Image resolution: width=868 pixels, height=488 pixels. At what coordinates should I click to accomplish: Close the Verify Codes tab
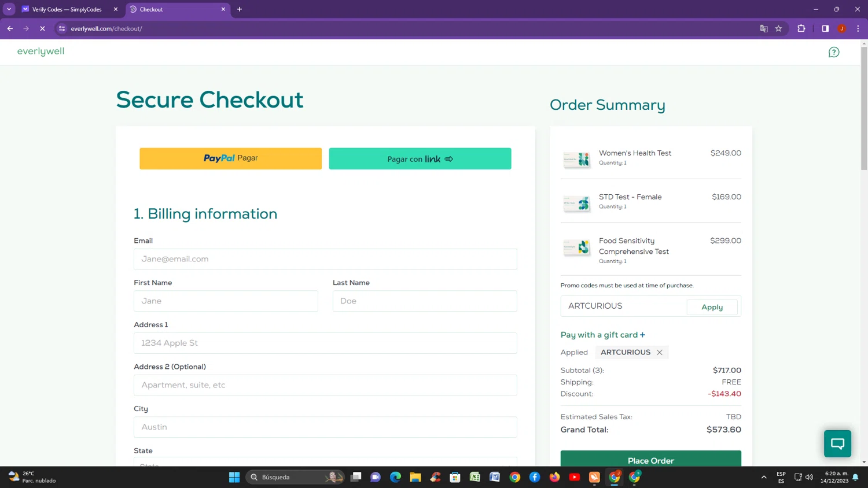point(115,9)
